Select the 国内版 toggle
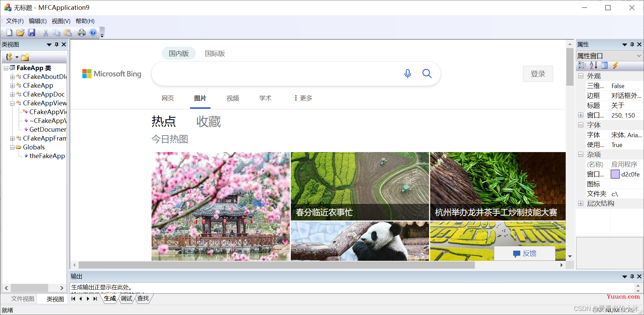644x315 pixels. (179, 54)
